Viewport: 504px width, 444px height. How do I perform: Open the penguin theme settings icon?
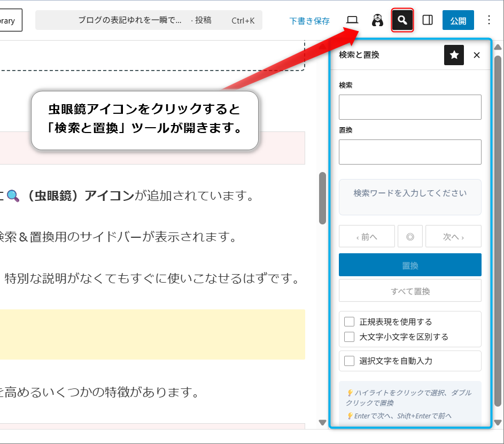click(x=378, y=20)
